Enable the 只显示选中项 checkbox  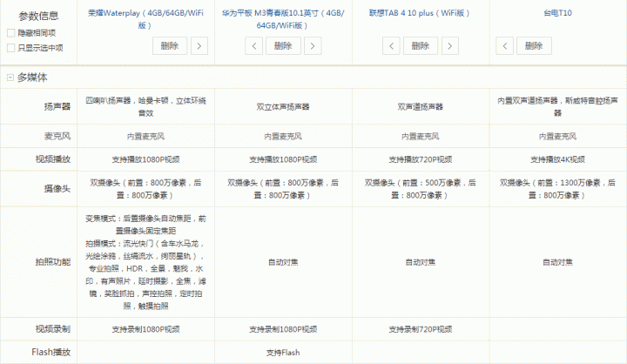(11, 48)
